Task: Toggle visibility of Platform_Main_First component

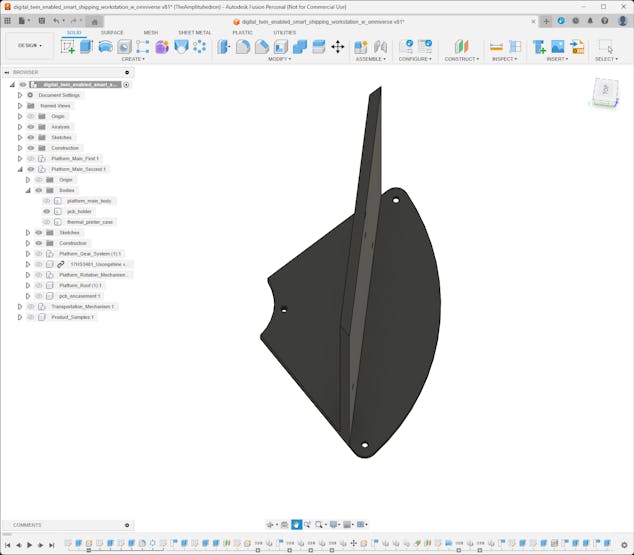Action: pyautogui.click(x=30, y=158)
